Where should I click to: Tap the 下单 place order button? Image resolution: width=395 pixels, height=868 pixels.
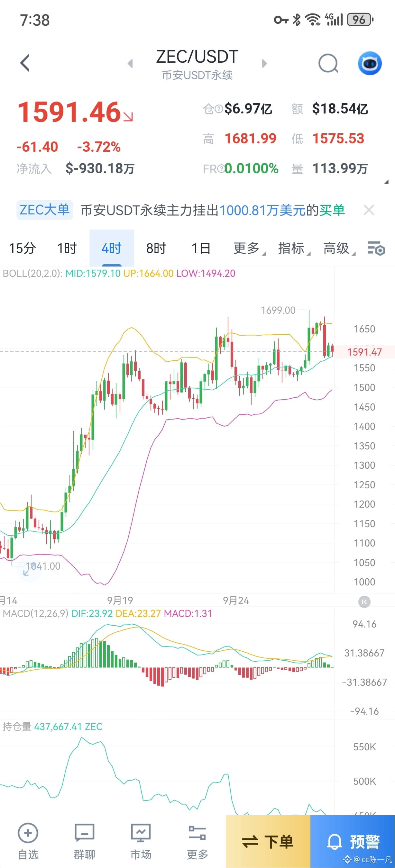click(268, 841)
